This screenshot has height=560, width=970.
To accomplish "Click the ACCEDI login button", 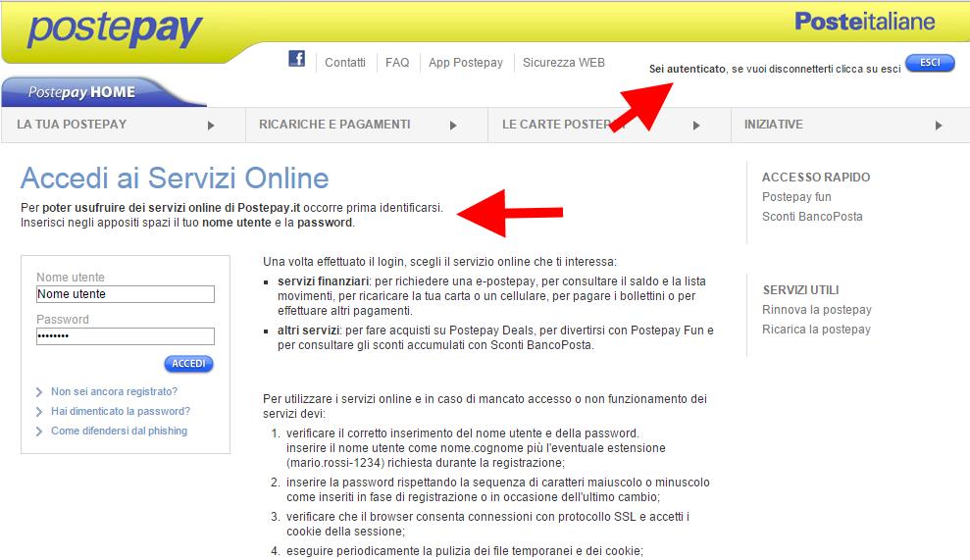I will point(188,364).
